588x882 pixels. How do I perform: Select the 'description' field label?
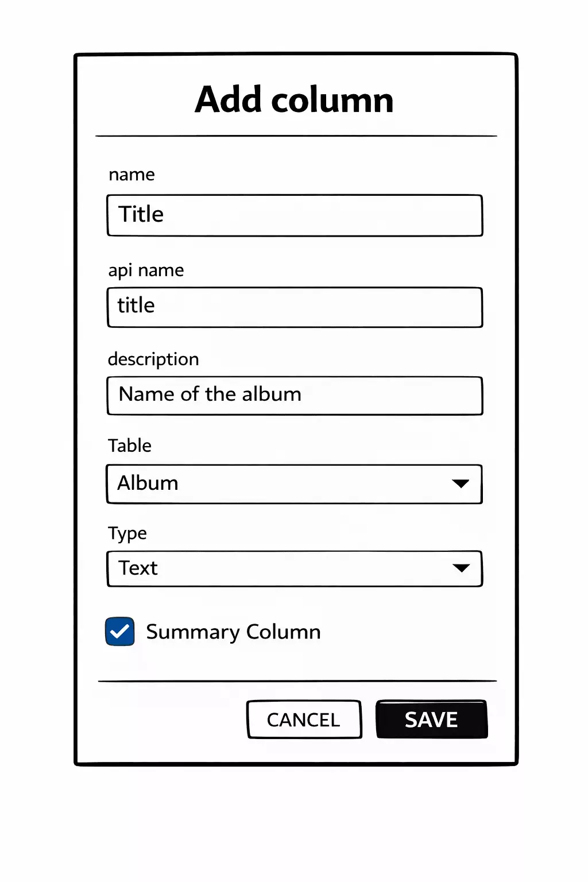(153, 359)
